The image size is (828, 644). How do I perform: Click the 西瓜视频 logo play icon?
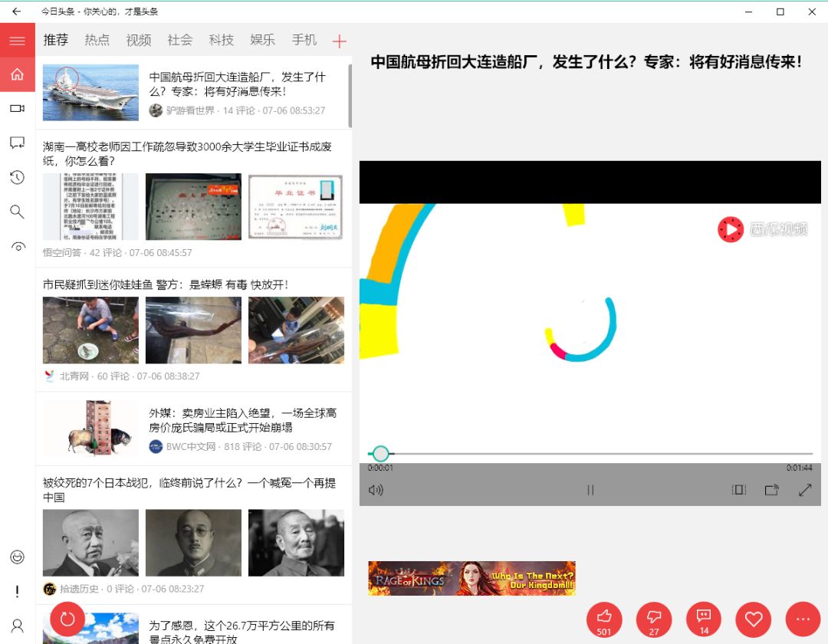(731, 230)
